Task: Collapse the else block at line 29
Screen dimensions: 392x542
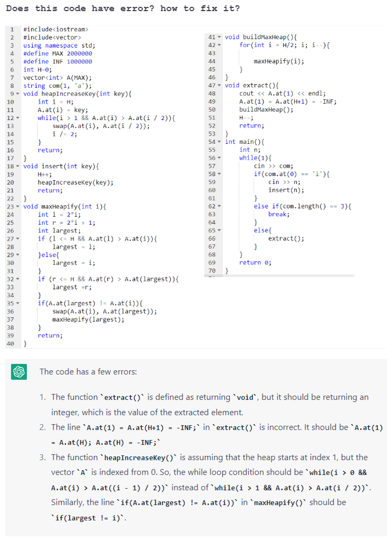Action: (x=18, y=255)
